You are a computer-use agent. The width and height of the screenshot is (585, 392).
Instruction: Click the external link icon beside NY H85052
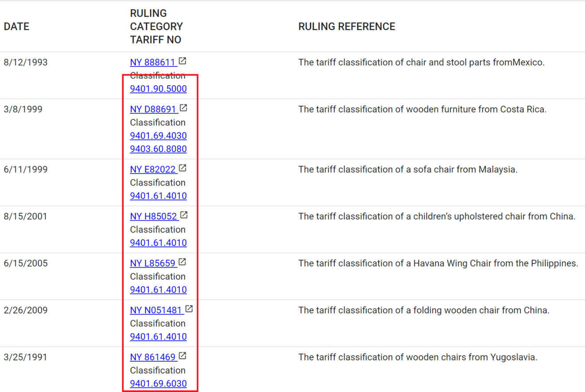[183, 215]
